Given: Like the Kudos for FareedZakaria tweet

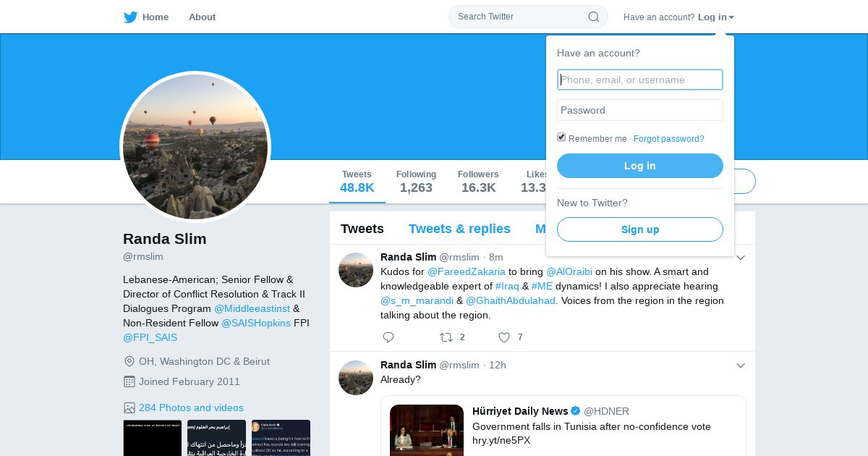Looking at the screenshot, I should [x=504, y=337].
